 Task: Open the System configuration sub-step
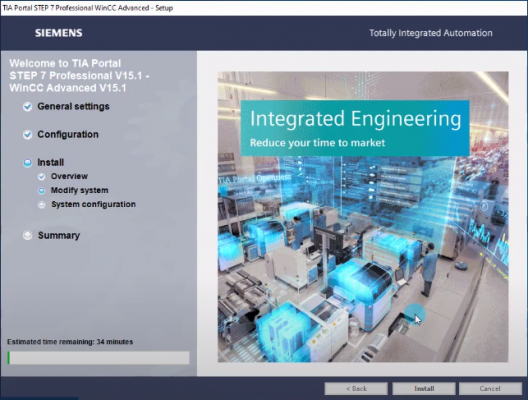(x=93, y=204)
